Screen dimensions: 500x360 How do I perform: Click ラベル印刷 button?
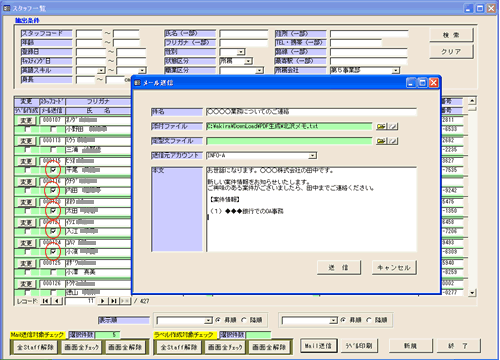[359, 346]
